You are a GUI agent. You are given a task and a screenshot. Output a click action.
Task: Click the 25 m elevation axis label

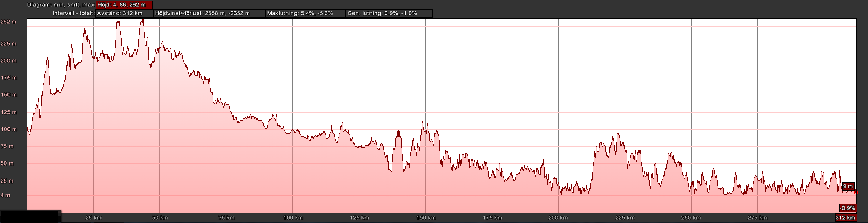(7, 181)
